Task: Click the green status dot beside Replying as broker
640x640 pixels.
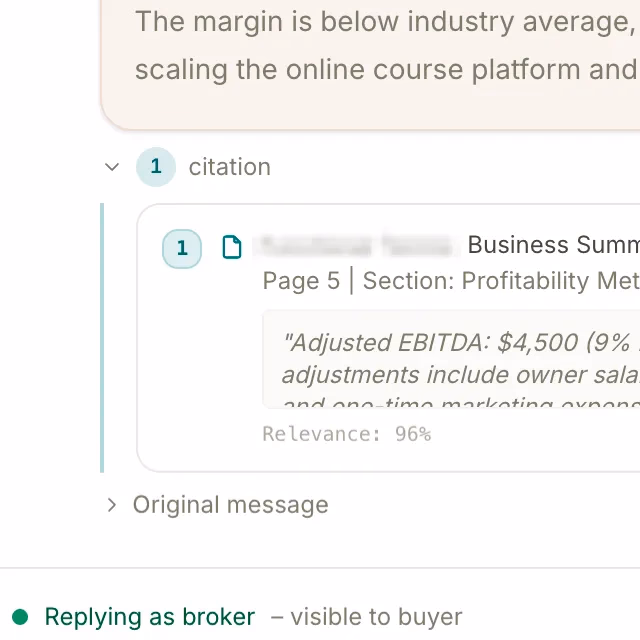Action: pyautogui.click(x=20, y=617)
